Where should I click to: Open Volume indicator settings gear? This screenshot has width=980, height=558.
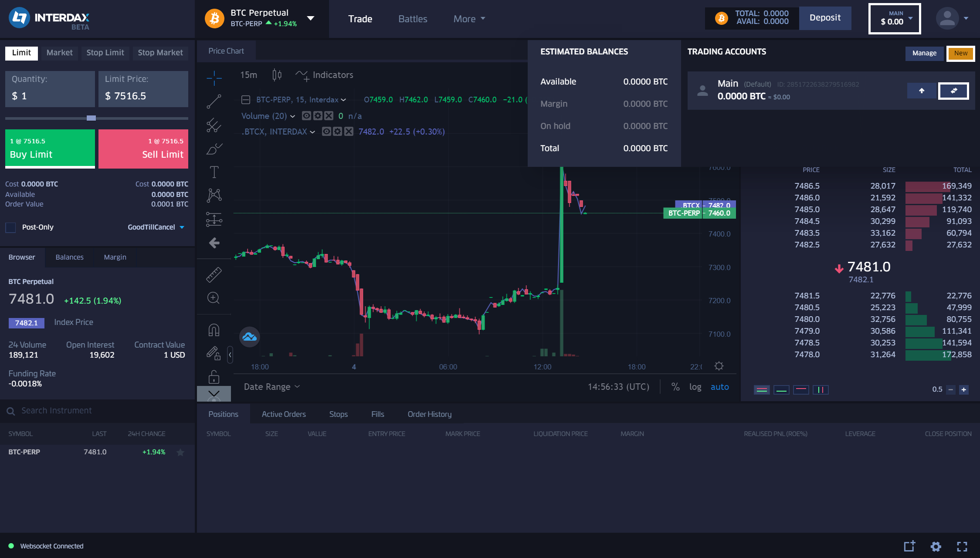(318, 116)
